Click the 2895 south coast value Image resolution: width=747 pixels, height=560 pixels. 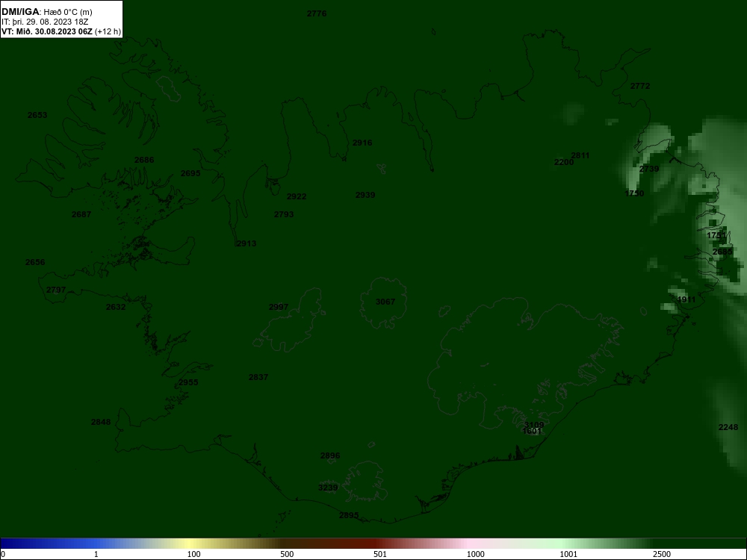(x=349, y=515)
